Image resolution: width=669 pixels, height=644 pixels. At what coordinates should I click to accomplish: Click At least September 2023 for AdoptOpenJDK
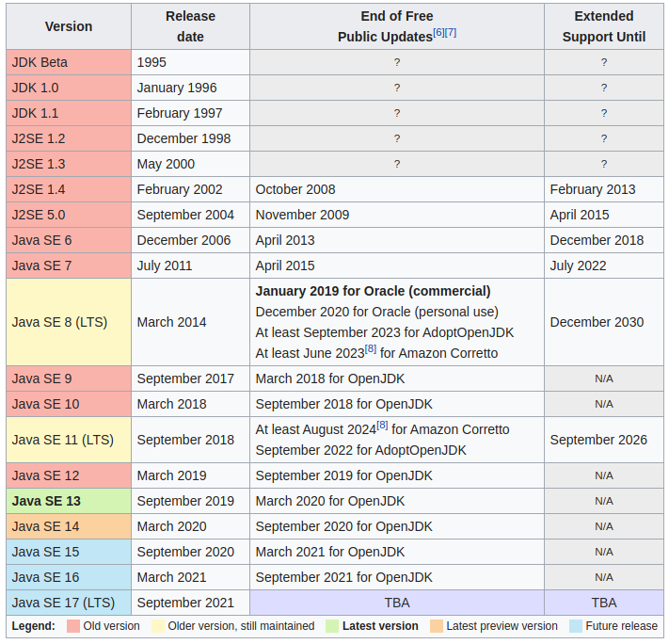tap(385, 332)
